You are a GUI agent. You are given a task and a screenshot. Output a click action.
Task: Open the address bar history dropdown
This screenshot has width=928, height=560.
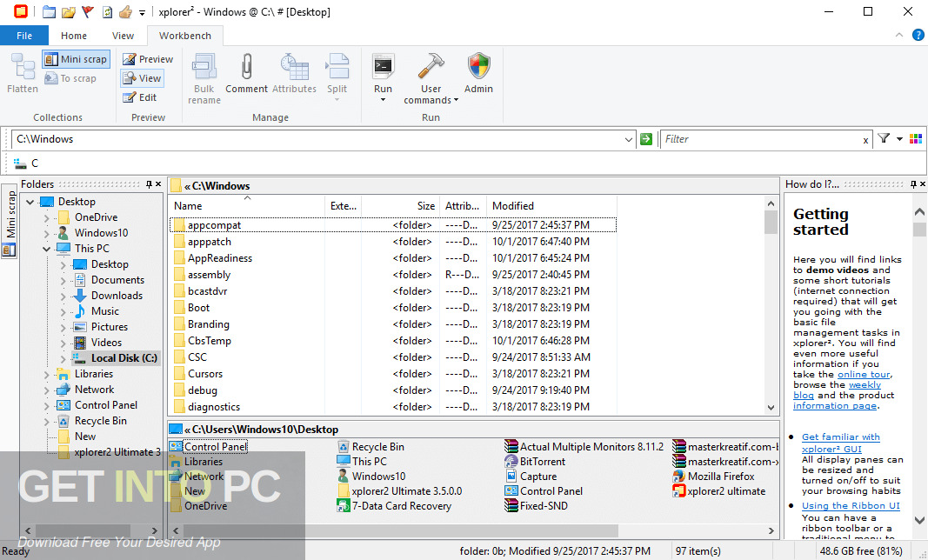pyautogui.click(x=629, y=140)
